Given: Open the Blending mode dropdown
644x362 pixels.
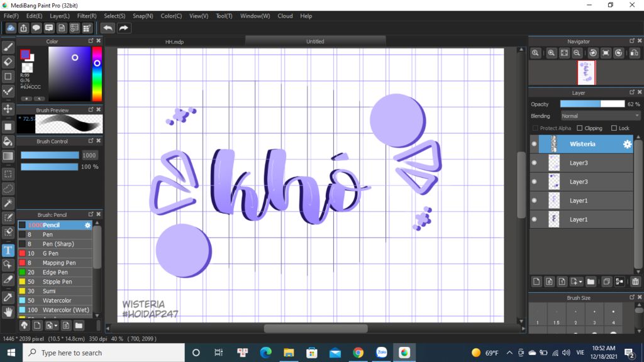Looking at the screenshot, I should coord(601,116).
